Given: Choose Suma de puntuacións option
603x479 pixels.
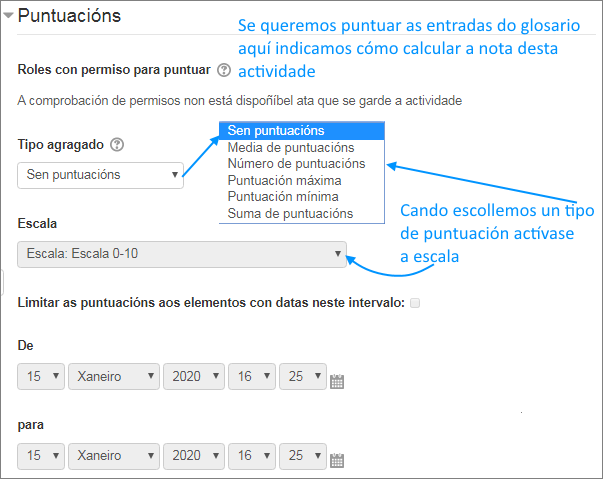Looking at the screenshot, I should (302, 213).
